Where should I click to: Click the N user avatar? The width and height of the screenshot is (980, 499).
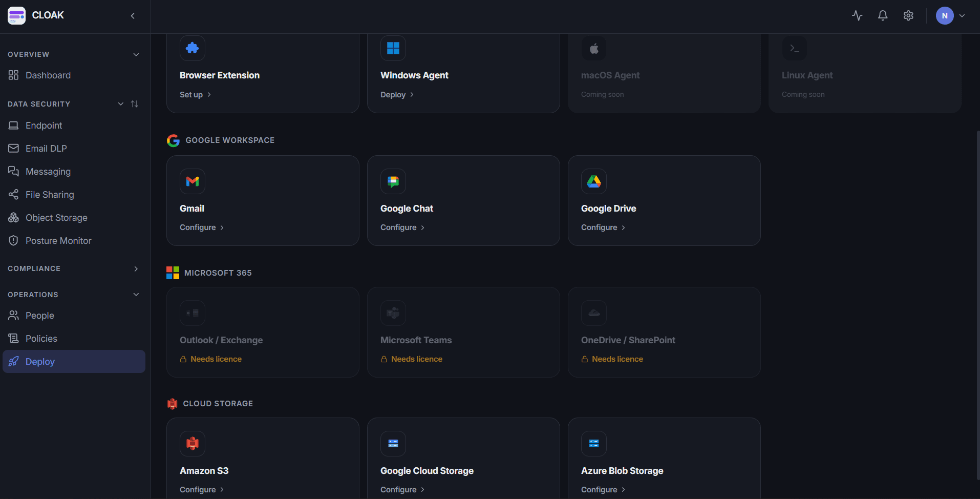pos(945,15)
